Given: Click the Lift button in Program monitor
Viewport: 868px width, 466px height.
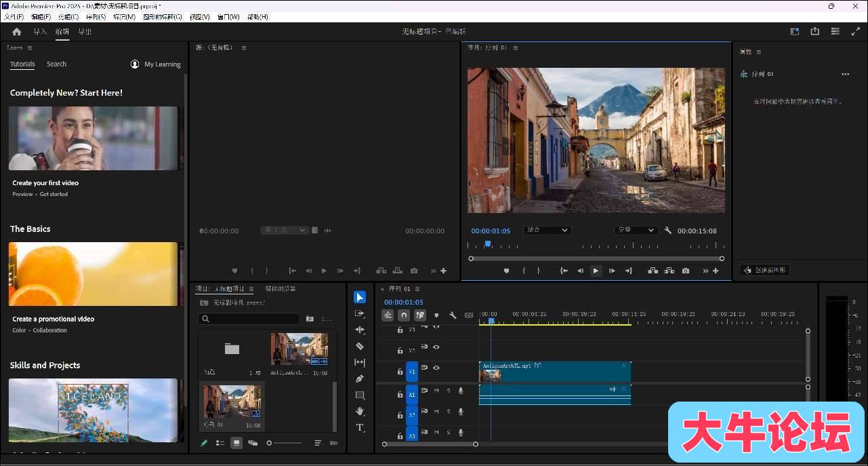Looking at the screenshot, I should coord(653,271).
